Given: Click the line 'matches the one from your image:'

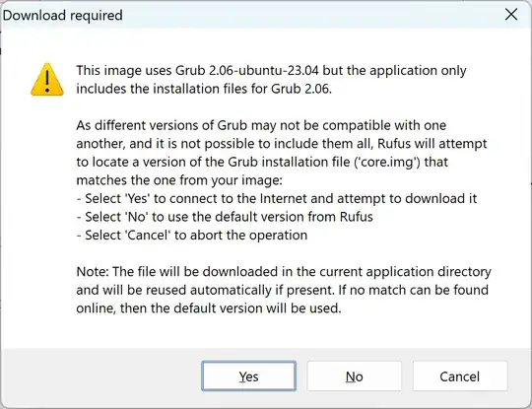Looking at the screenshot, I should pyautogui.click(x=179, y=180).
